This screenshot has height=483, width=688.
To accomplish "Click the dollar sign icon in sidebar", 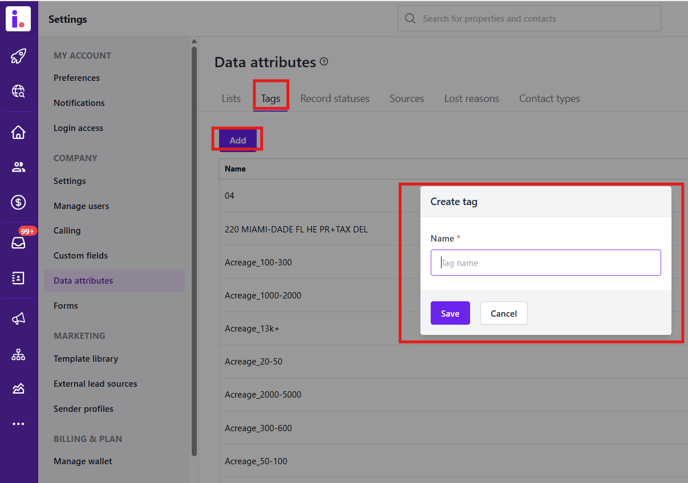I will click(x=18, y=203).
